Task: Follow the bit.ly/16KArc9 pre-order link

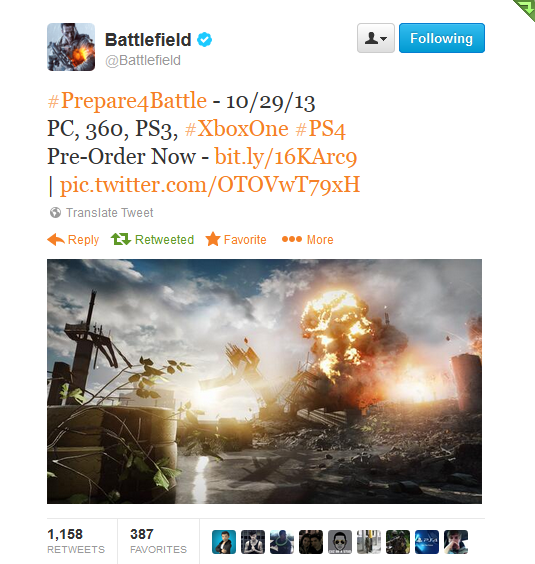Action: (x=286, y=157)
